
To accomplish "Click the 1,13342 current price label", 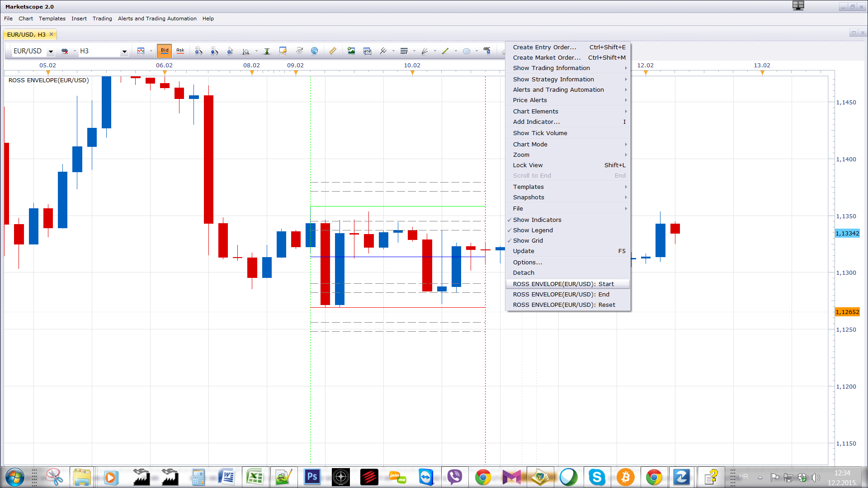I will click(x=847, y=233).
